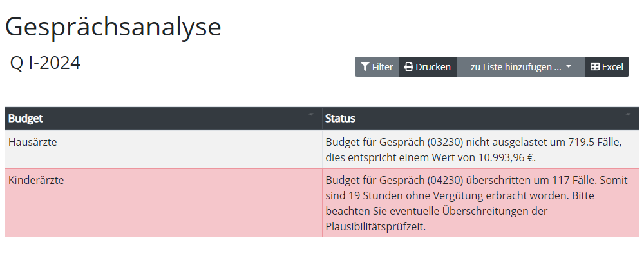Click the funnel icon on Filter button
Screen dimensions: 644x258
pos(365,67)
